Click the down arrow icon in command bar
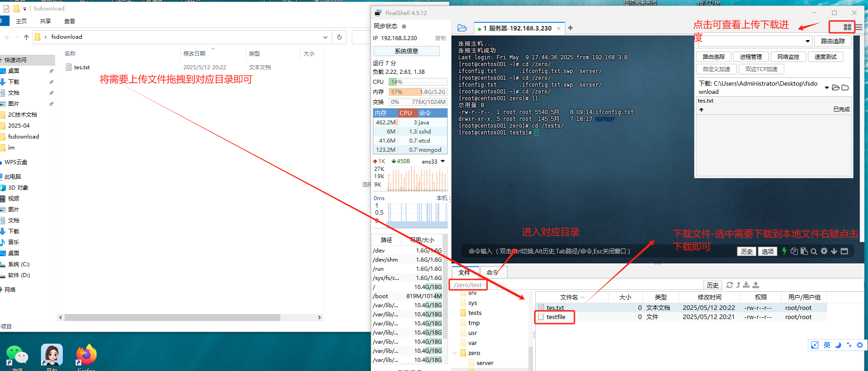Viewport: 868px width, 371px height. [834, 251]
